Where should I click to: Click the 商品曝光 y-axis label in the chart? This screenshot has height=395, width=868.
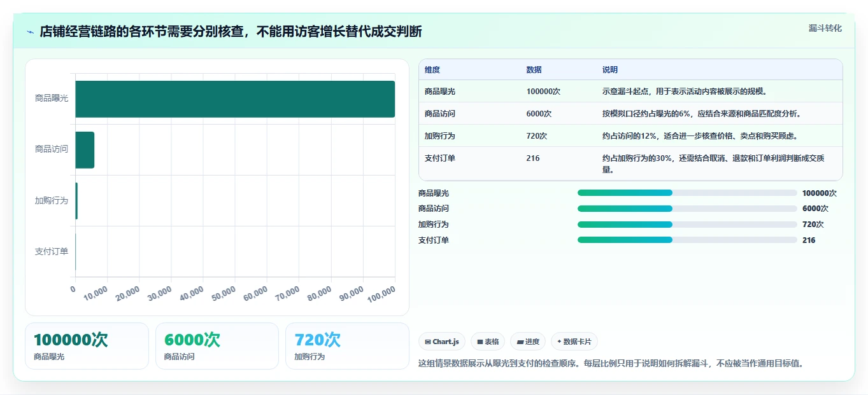coord(52,99)
